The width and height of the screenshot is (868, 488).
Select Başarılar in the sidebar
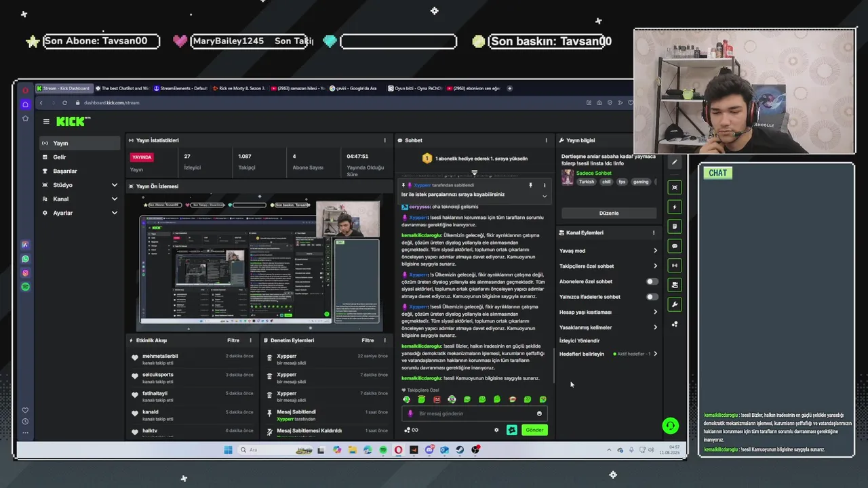coord(79,171)
